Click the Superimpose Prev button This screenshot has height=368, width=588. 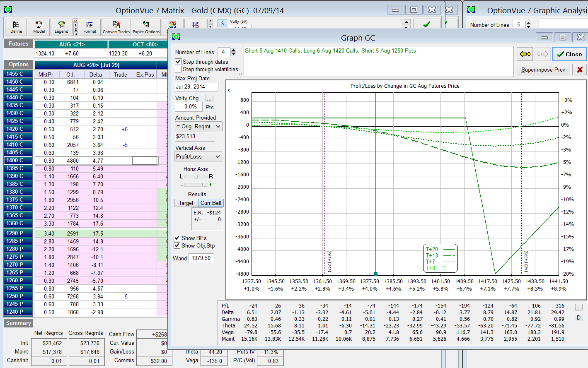(543, 70)
